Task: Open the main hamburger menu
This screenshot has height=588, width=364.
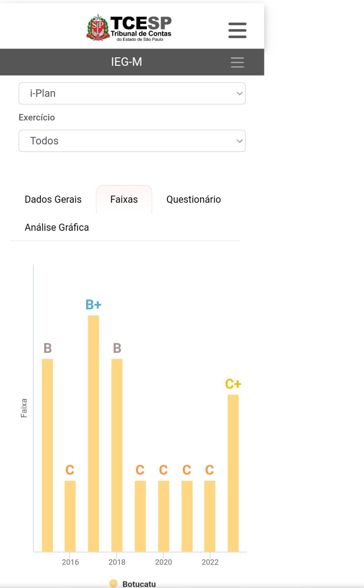Action: point(237,30)
